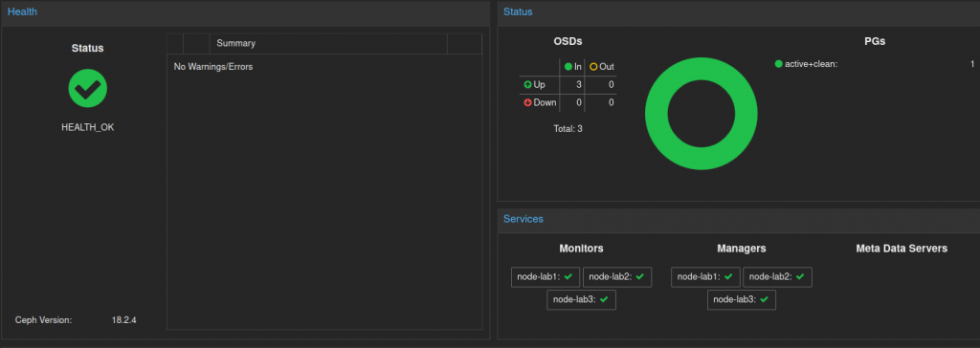
Task: Click the green OSD donut chart
Action: (702, 114)
